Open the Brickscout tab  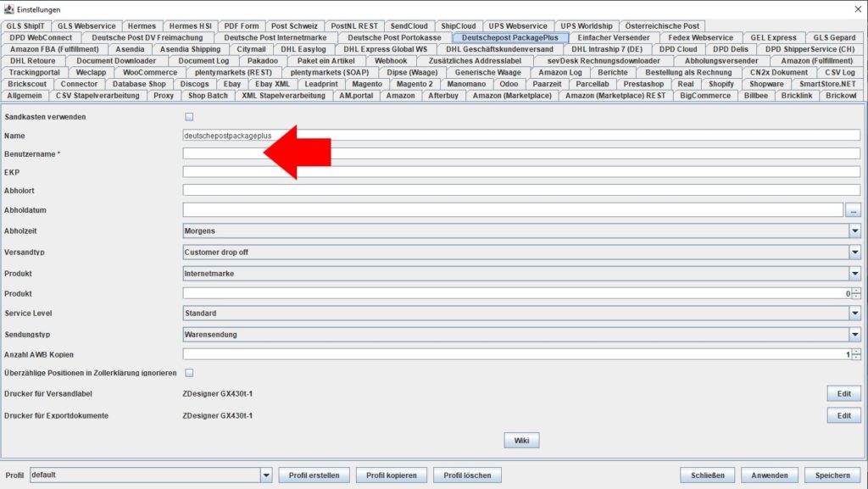click(x=27, y=84)
